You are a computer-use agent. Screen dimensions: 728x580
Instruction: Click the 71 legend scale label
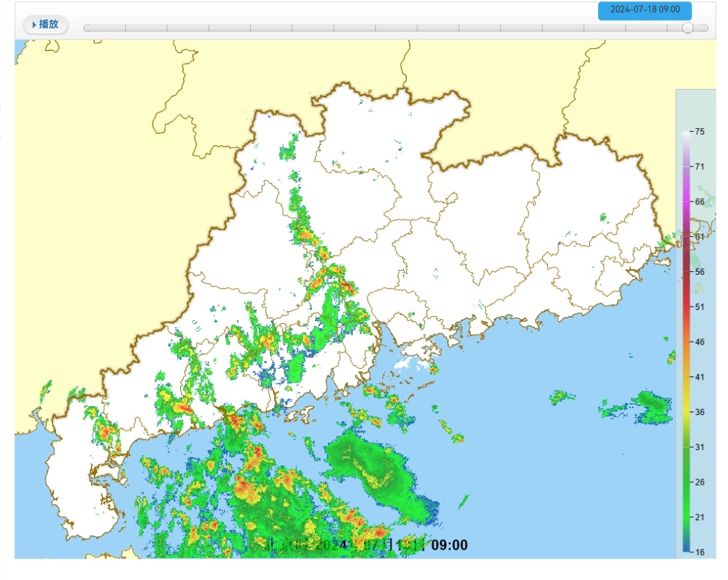coord(700,166)
